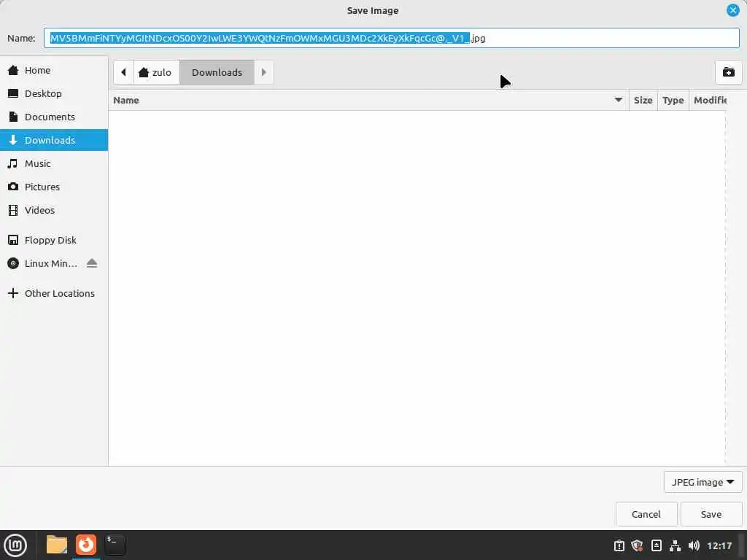Open Videos in the sidebar
This screenshot has height=560, width=747.
(x=54, y=211)
